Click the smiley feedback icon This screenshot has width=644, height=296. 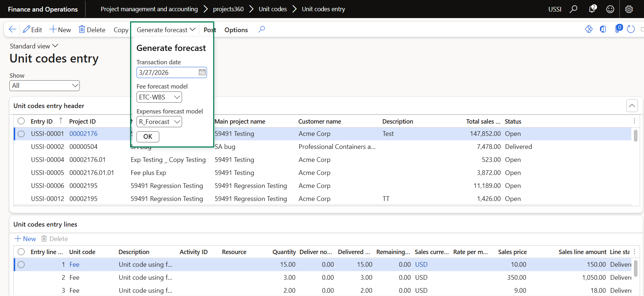tap(610, 9)
